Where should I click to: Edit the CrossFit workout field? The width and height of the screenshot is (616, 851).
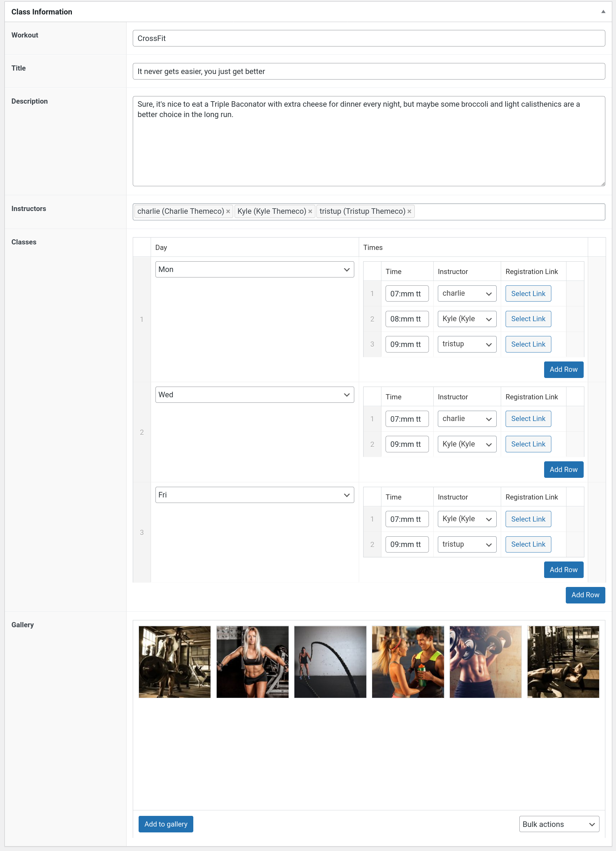click(369, 38)
